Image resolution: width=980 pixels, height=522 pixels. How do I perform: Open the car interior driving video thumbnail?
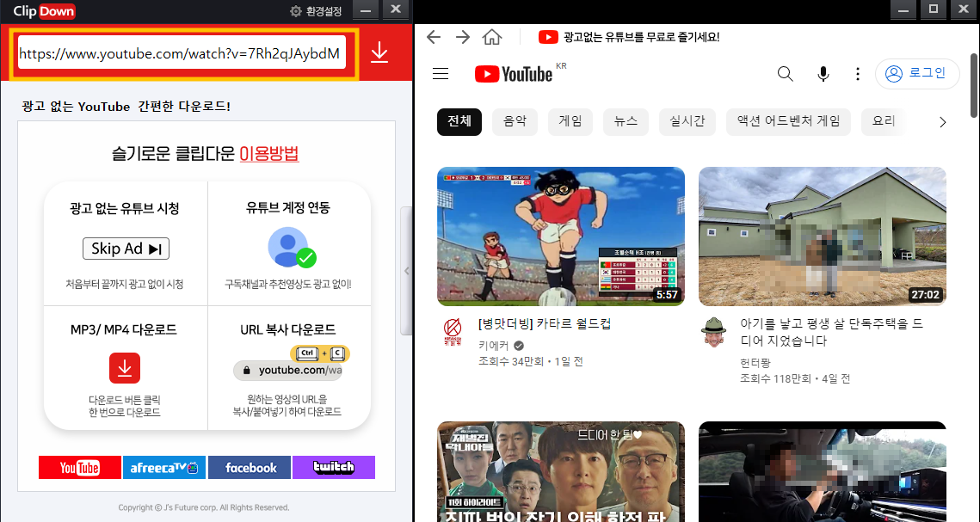point(823,471)
